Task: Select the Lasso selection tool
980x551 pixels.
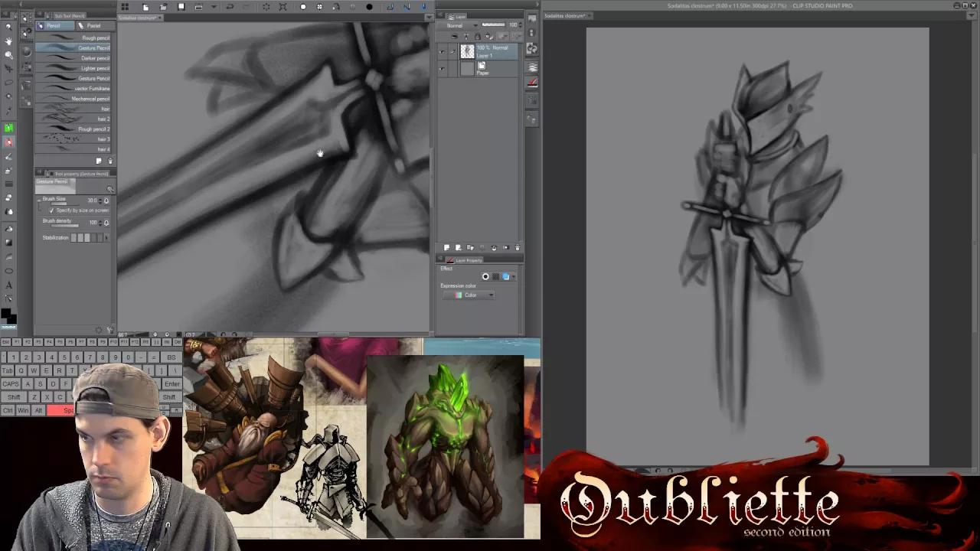Action: tap(9, 82)
